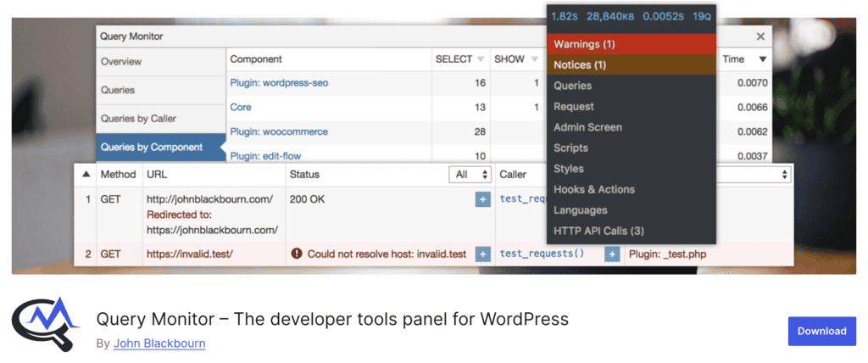Click the sort arrow in the first column header

point(86,174)
